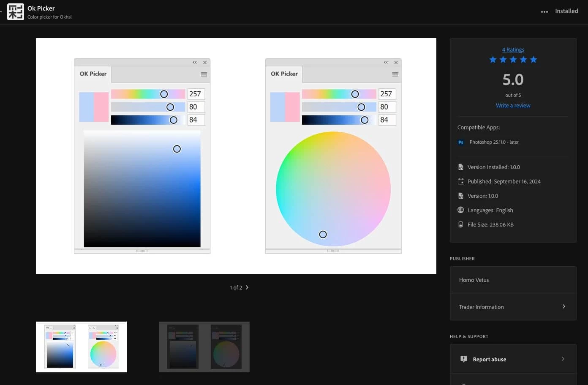The width and height of the screenshot is (588, 385).
Task: Click the saturation slider handle in left panel
Action: click(x=170, y=107)
